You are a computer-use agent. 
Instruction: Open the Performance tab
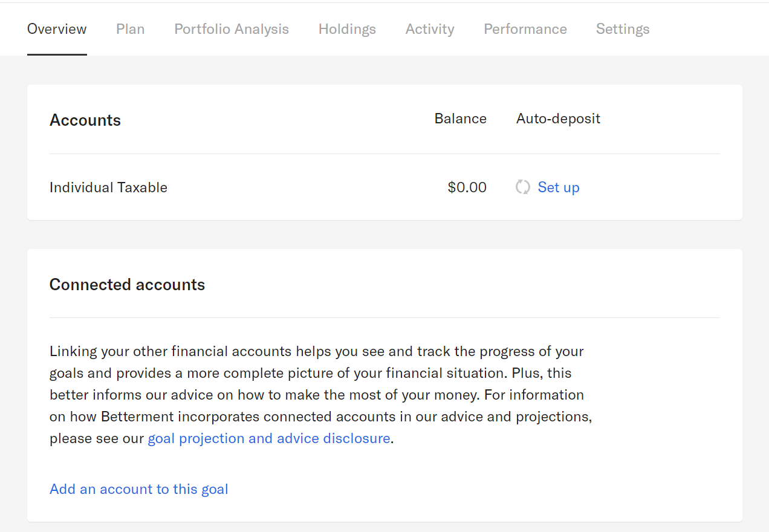click(x=525, y=28)
